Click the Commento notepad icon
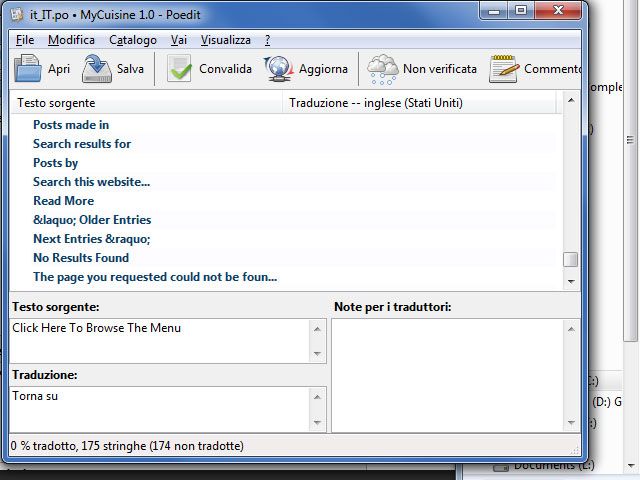Viewport: 640px width, 480px height. 504,69
